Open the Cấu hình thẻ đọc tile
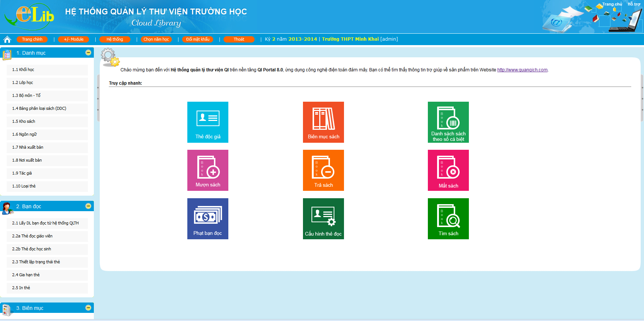 coord(323,219)
